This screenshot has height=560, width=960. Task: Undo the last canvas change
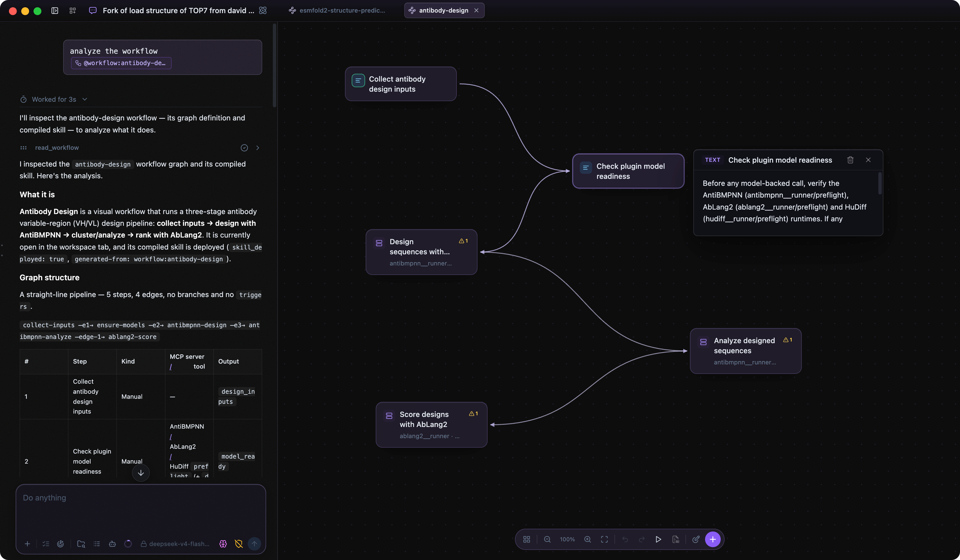point(625,539)
